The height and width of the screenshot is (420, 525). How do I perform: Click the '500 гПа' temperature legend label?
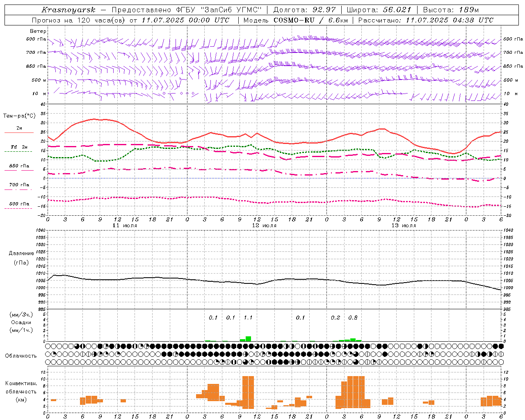coord(19,204)
